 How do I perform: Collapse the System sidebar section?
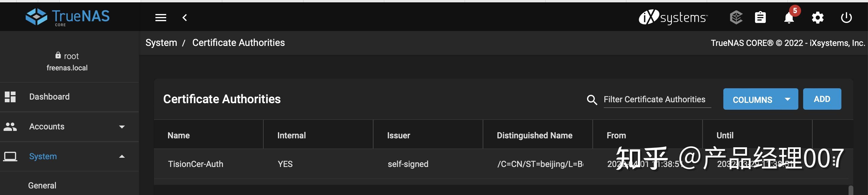click(x=122, y=156)
